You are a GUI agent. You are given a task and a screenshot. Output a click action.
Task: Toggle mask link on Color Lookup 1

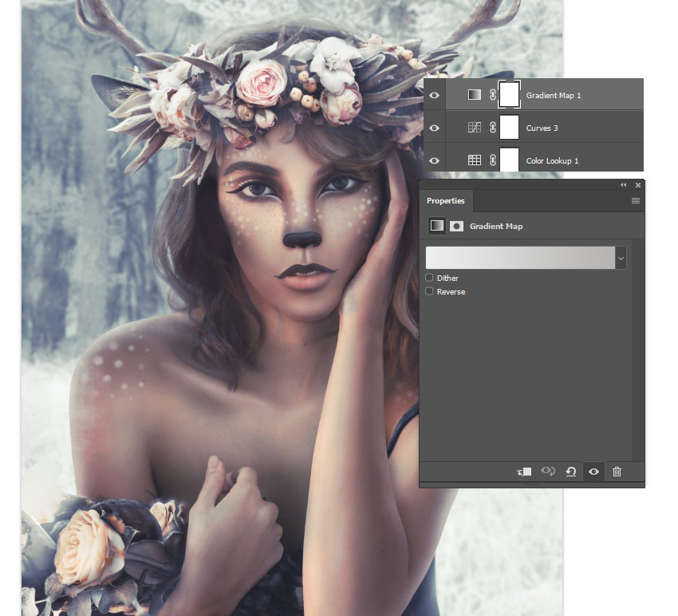click(x=492, y=160)
